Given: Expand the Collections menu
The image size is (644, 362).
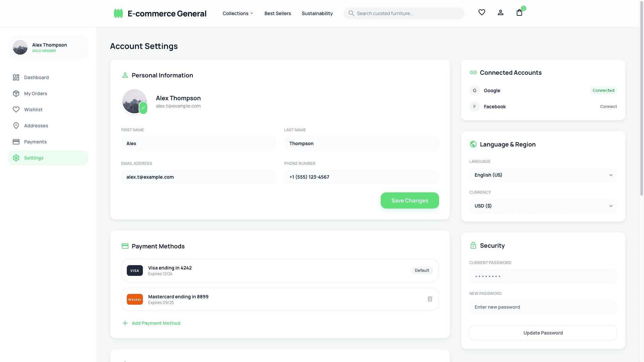Looking at the screenshot, I should coord(237,13).
